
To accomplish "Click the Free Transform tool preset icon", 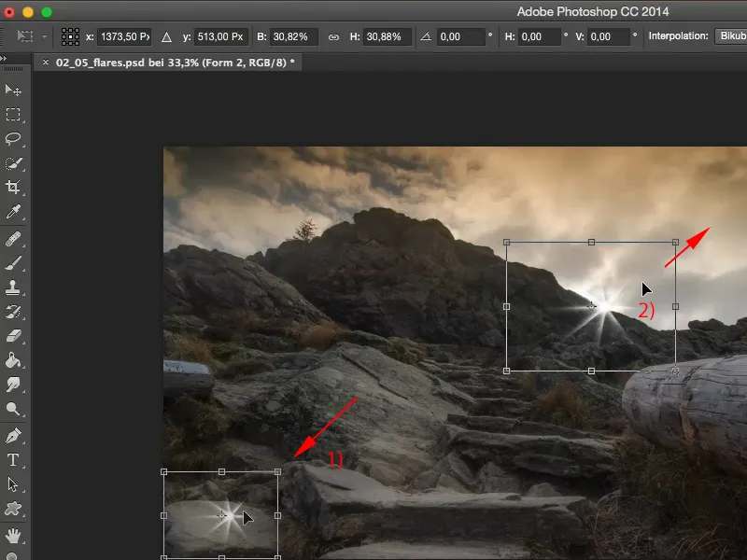I will [x=25, y=36].
